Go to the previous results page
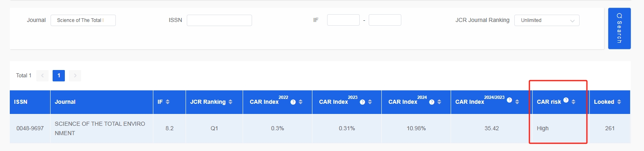This screenshot has height=151, width=644. pyautogui.click(x=42, y=76)
